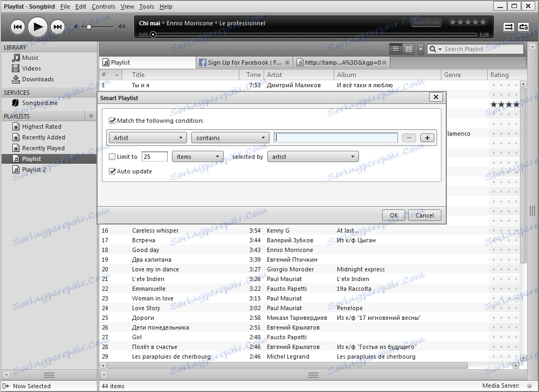This screenshot has width=539, height=392.
Task: Open Downloads in the library
Action: tap(38, 79)
